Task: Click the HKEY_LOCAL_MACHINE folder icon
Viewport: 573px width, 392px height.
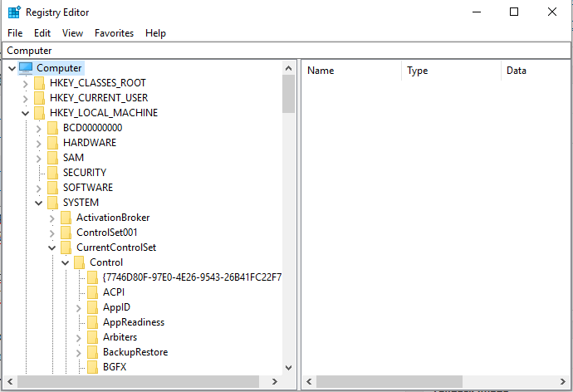Action: pos(40,113)
